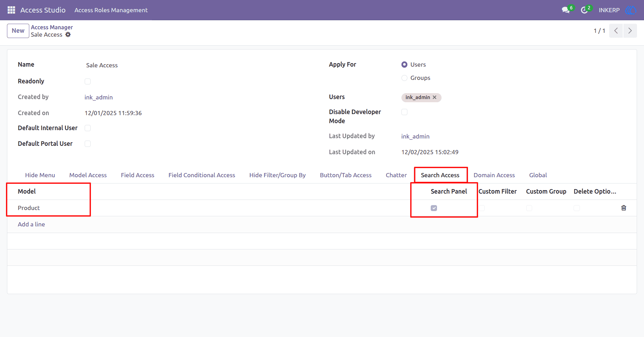Open the Field Conditional Access tab
Screen dimensions: 644x337
click(x=202, y=175)
